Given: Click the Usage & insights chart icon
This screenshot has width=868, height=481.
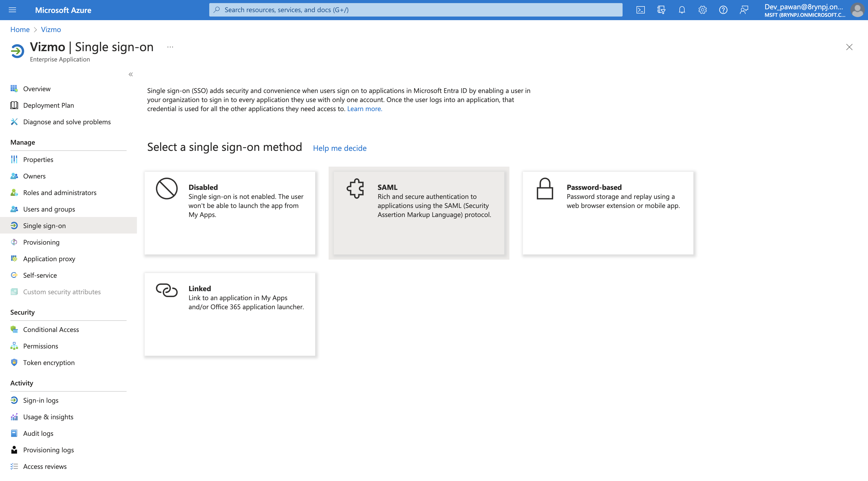Looking at the screenshot, I should point(14,417).
